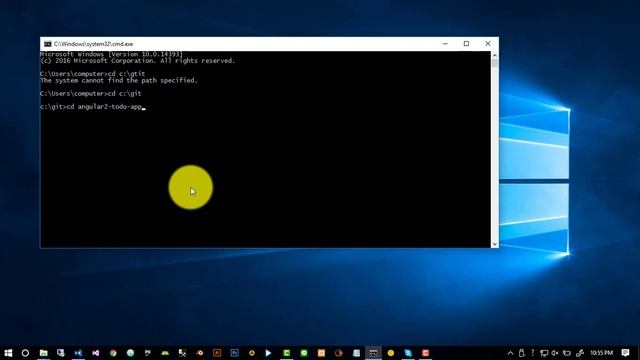Open the network tray icon
Image resolution: width=640 pixels, height=360 pixels.
[x=544, y=353]
